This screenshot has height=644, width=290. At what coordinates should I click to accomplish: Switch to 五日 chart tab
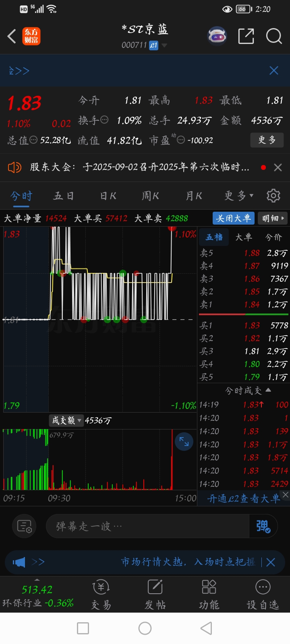pos(64,196)
